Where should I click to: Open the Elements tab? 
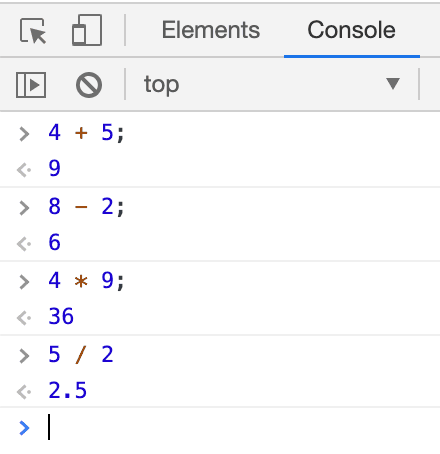click(211, 30)
